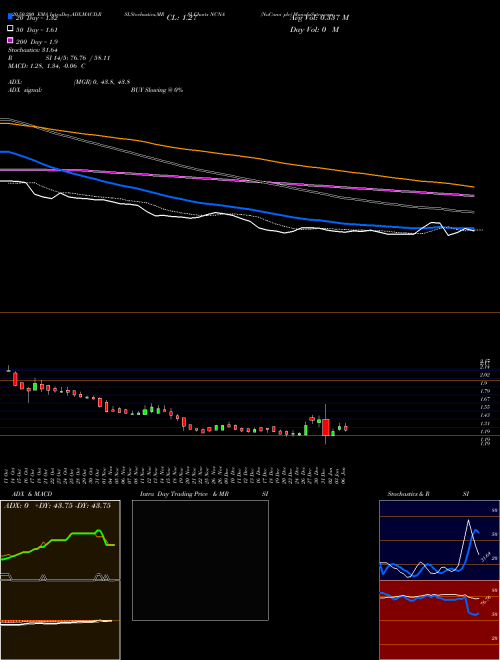Select the '200 Day - 1.9' legend label
Viewport: 500px width, 660px height.
[x=37, y=42]
